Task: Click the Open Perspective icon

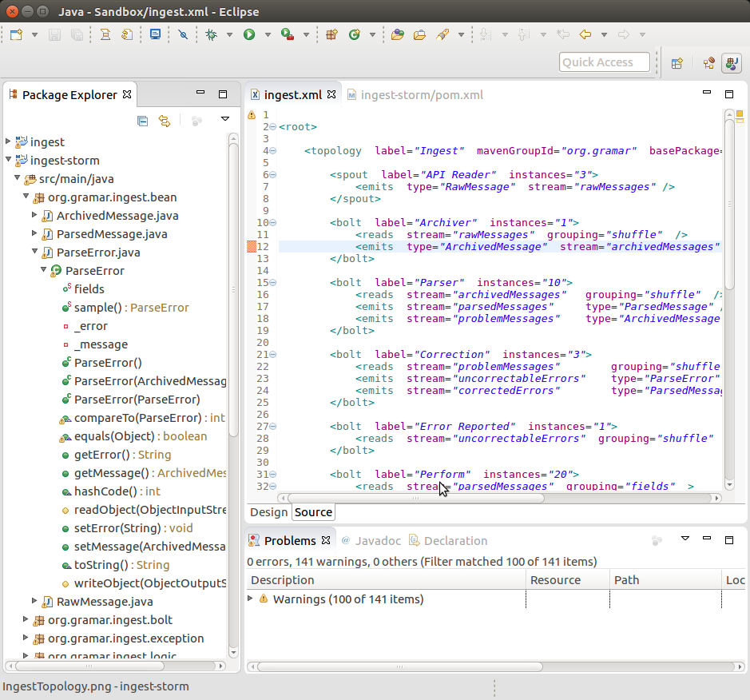Action: [x=677, y=63]
